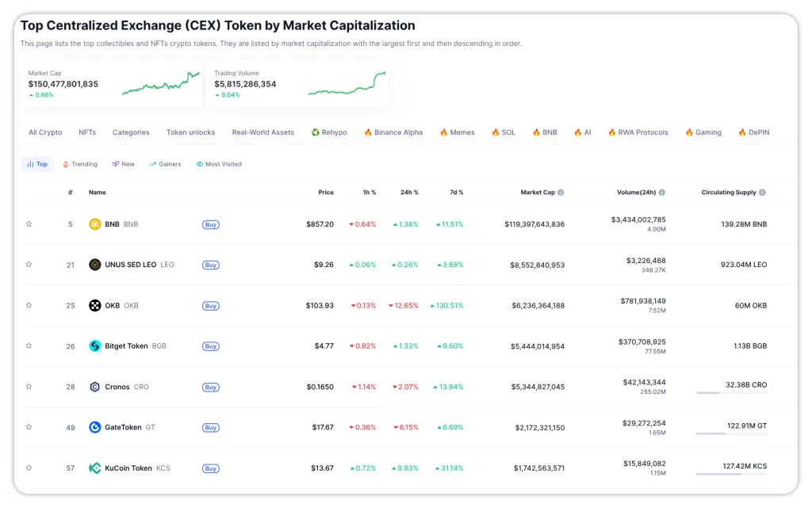Open the Bitget Token name link
The width and height of the screenshot is (812, 508).
tap(126, 346)
